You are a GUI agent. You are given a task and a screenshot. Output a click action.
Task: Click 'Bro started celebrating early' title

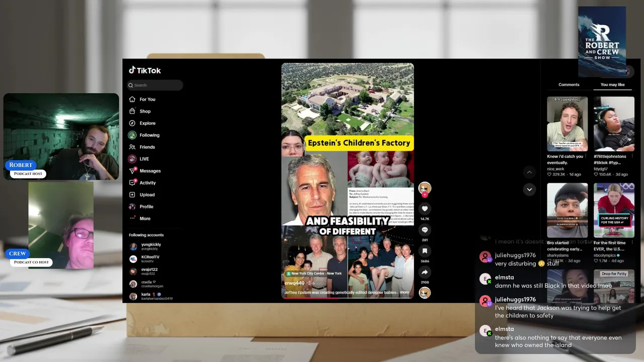[565, 246]
